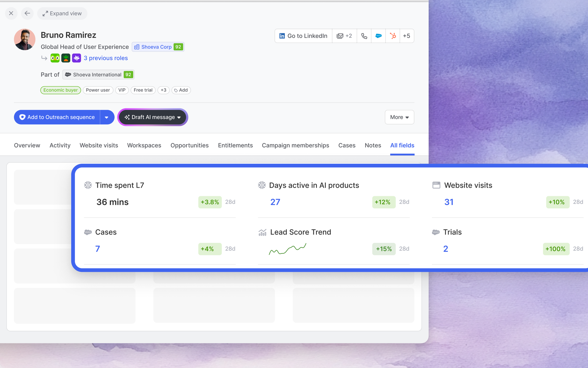The height and width of the screenshot is (368, 588).
Task: Click the email icon with +2
Action: (344, 36)
